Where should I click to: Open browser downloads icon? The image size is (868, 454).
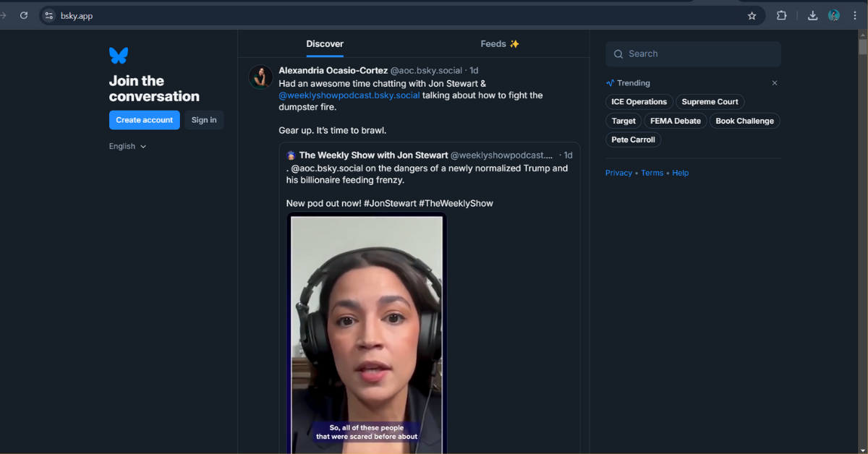coord(813,15)
